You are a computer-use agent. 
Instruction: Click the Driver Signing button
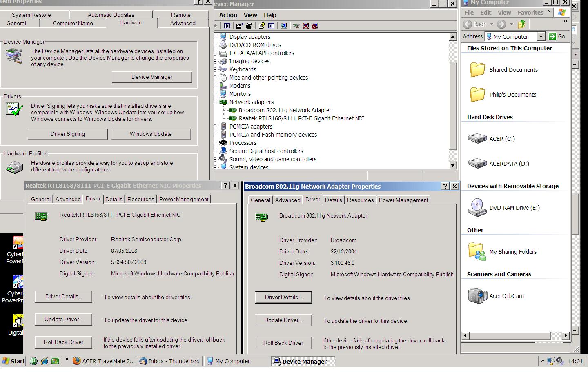click(68, 134)
